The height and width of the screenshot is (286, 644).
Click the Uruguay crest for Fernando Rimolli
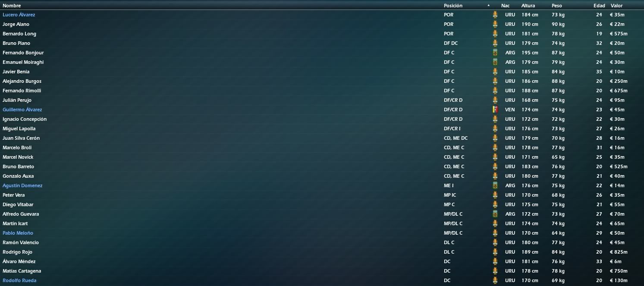coord(495,91)
